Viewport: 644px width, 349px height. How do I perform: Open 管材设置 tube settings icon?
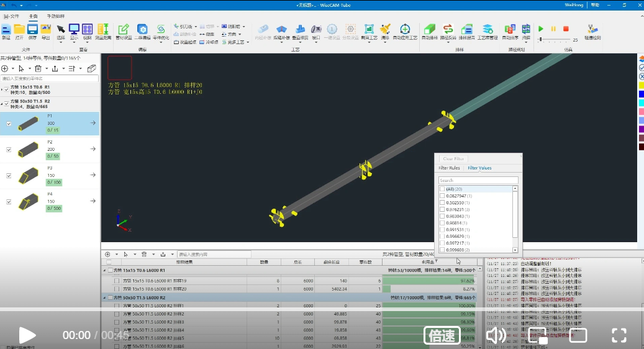(124, 31)
